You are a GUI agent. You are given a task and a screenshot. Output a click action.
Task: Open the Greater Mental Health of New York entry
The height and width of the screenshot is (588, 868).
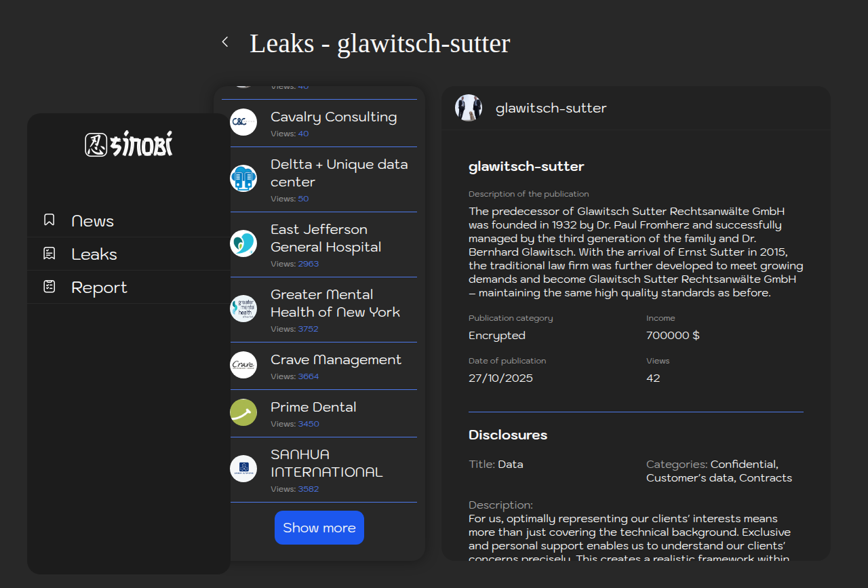click(335, 303)
